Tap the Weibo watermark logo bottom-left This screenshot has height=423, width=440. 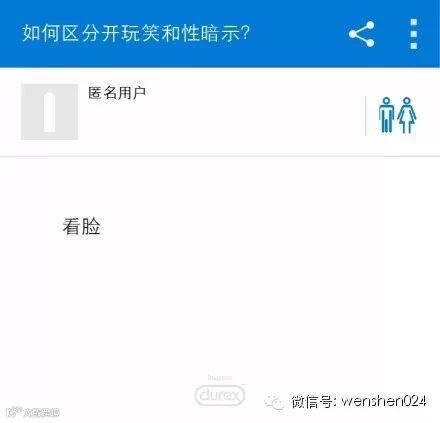[x=14, y=412]
